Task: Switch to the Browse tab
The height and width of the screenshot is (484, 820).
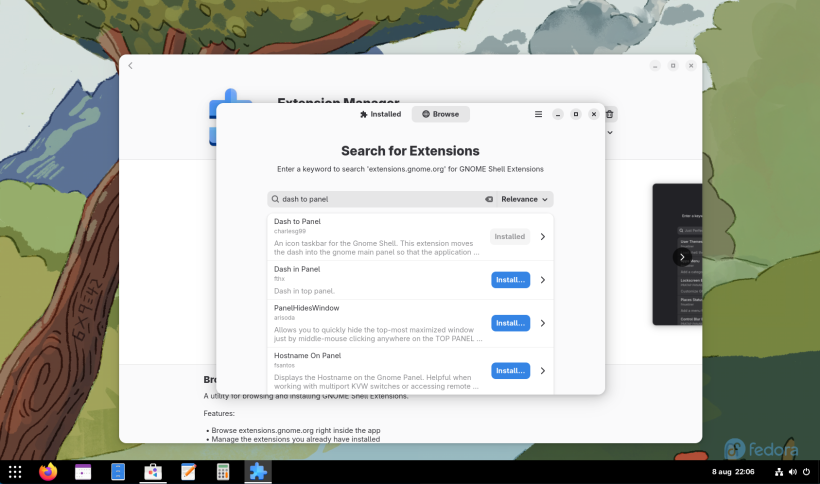Action: (x=440, y=114)
